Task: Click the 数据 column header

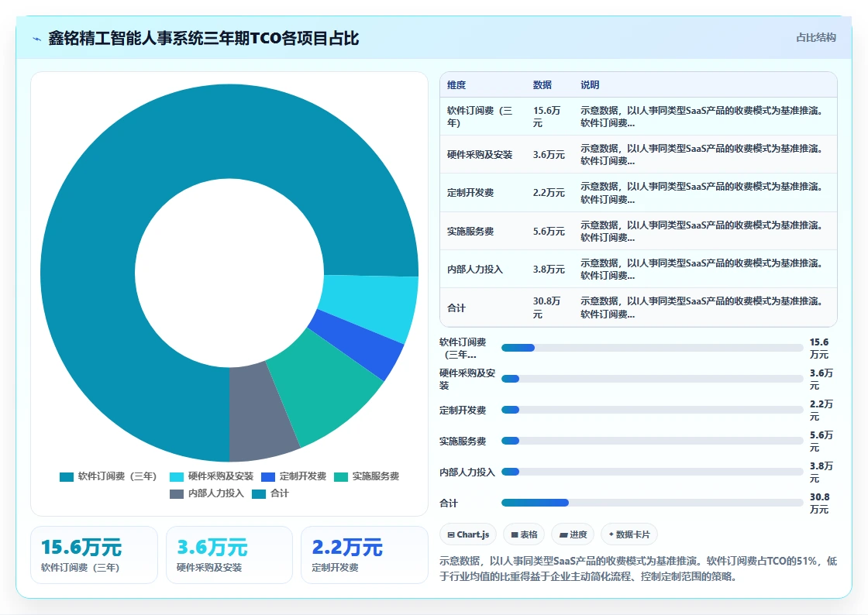Action: [542, 84]
